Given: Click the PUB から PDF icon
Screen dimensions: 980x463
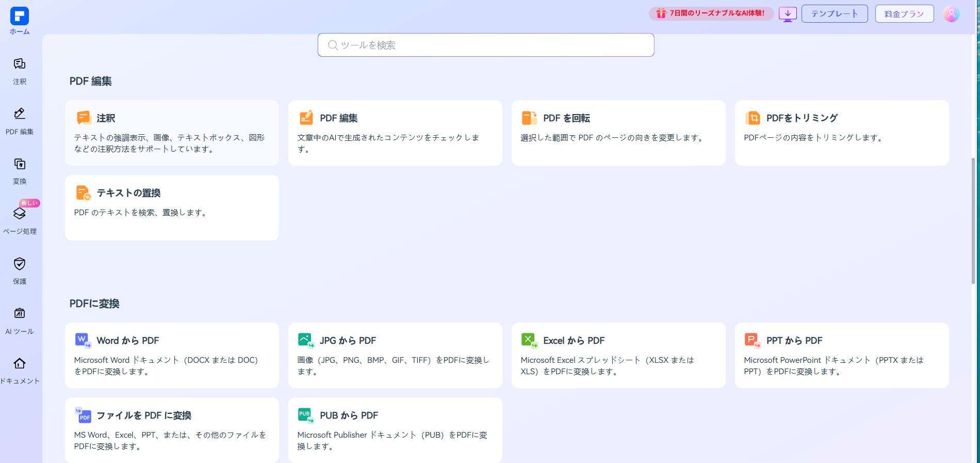Looking at the screenshot, I should (x=306, y=415).
